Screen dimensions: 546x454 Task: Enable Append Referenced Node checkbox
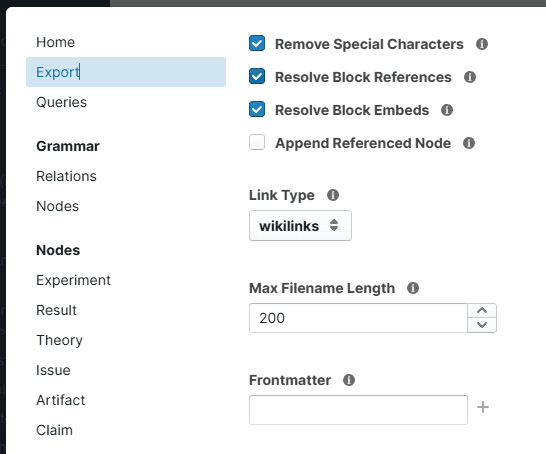pos(257,142)
